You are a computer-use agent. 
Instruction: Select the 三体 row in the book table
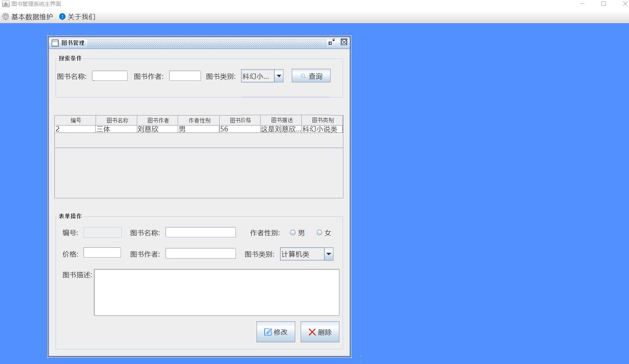[116, 129]
